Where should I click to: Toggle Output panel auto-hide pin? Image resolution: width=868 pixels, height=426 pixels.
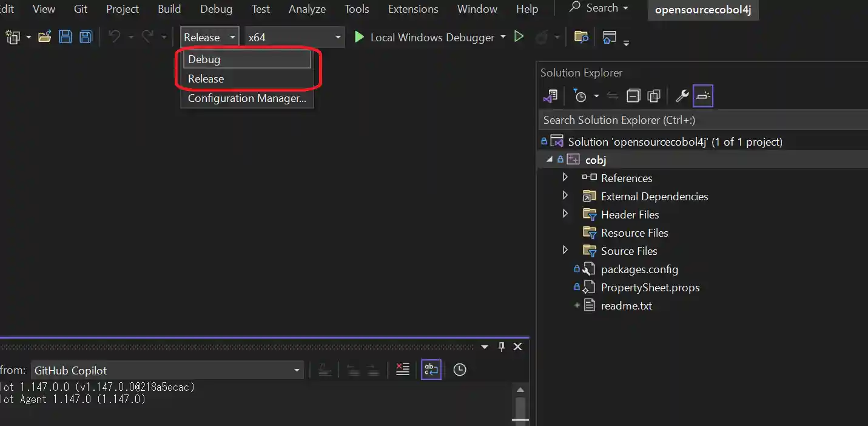501,347
